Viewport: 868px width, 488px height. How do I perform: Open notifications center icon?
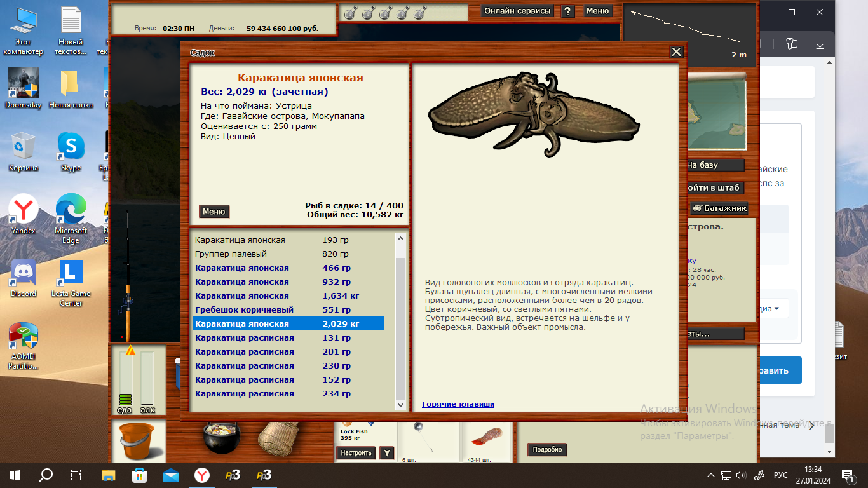[x=848, y=475]
